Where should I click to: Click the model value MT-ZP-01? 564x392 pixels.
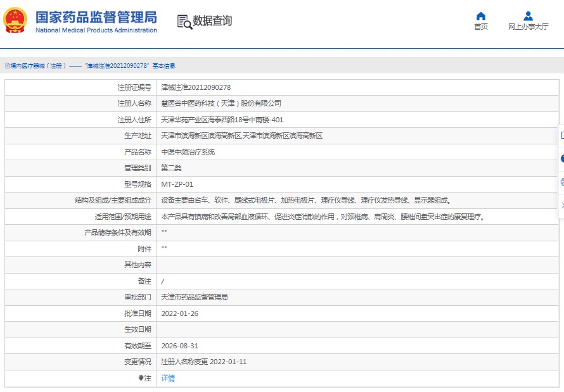point(177,184)
